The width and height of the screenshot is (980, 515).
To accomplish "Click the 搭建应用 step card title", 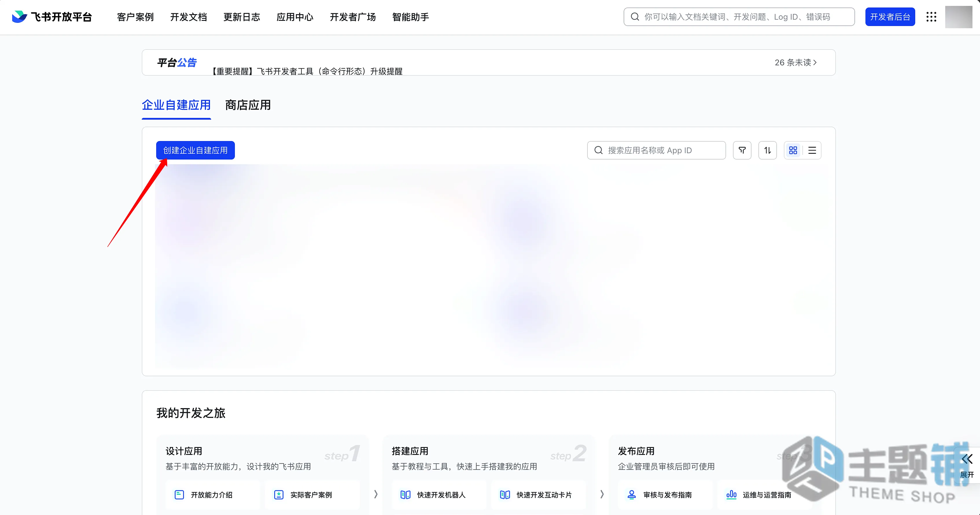I will click(x=410, y=451).
